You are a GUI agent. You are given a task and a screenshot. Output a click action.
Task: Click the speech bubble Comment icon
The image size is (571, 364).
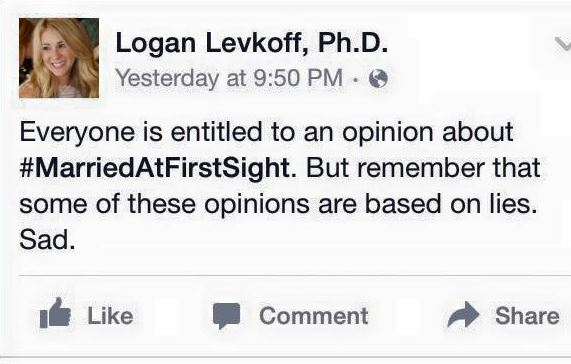[227, 316]
